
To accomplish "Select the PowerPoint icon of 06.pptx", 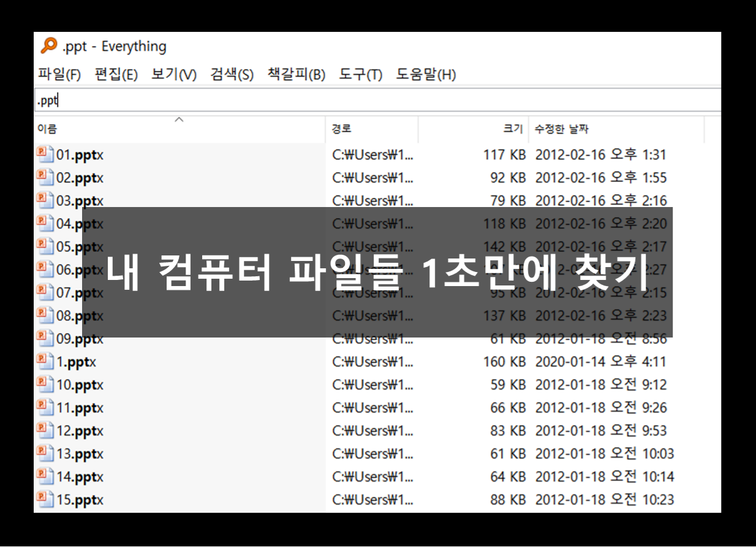I will 45,270.
